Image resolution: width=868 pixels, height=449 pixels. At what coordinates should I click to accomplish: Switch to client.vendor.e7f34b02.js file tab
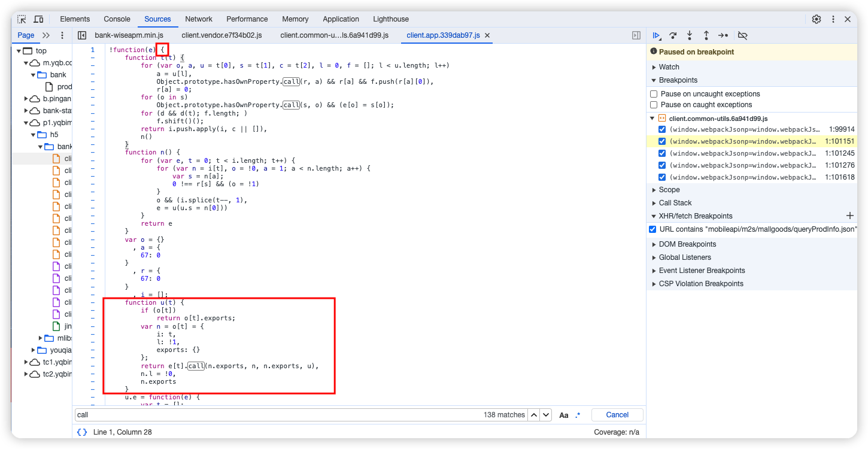point(221,35)
